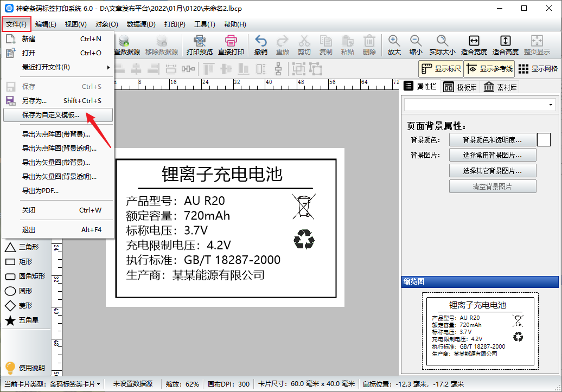Viewport: 562px width, 392px height.
Task: Click the 选择其它背景图片... button
Action: [493, 171]
